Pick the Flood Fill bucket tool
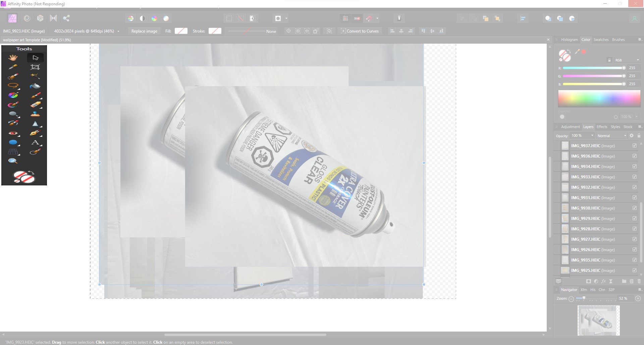644x345 pixels. point(35,86)
